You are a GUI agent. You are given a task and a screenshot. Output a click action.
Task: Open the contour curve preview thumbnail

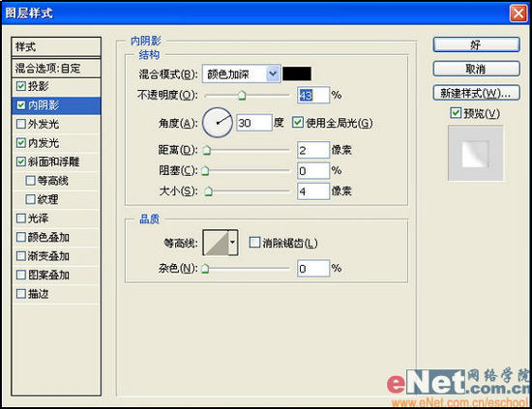click(x=216, y=243)
